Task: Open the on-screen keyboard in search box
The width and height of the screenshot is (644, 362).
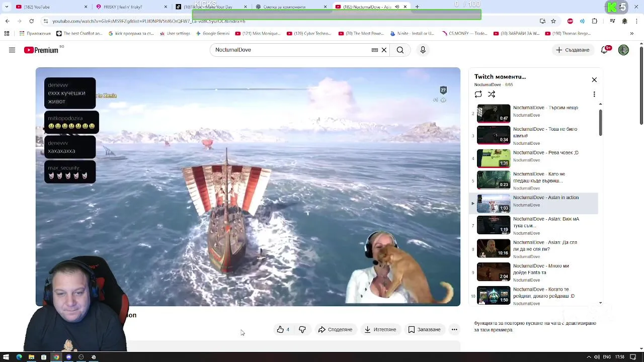Action: 375,50
